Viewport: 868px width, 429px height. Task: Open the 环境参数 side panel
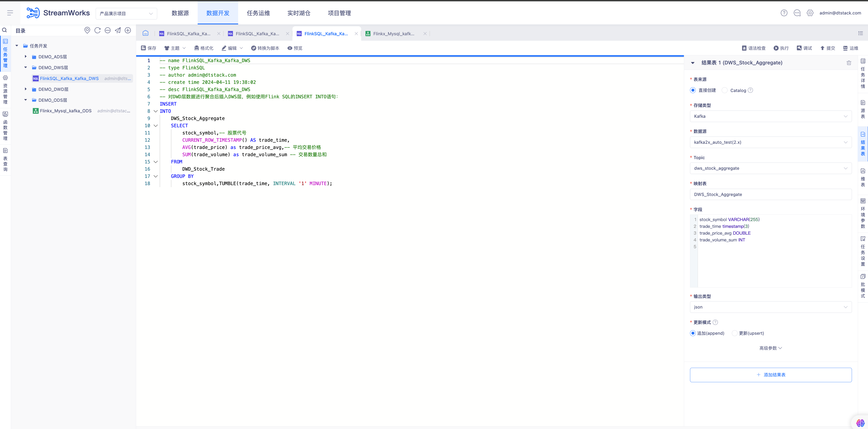[863, 214]
